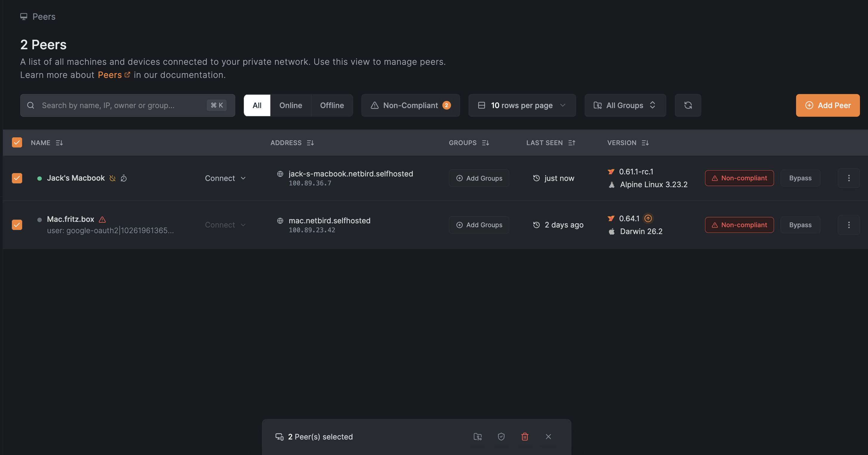Click the update available icon next to 0.64.1
This screenshot has height=455, width=868.
648,219
